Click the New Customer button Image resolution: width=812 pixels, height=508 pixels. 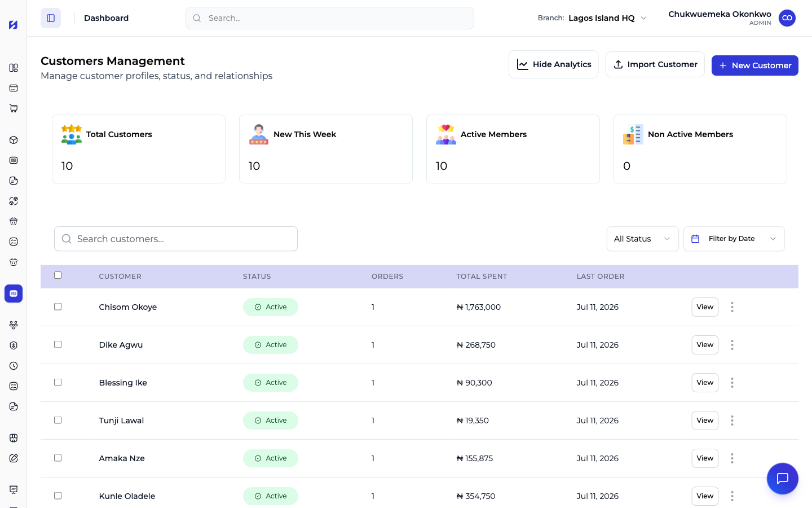[x=754, y=65]
